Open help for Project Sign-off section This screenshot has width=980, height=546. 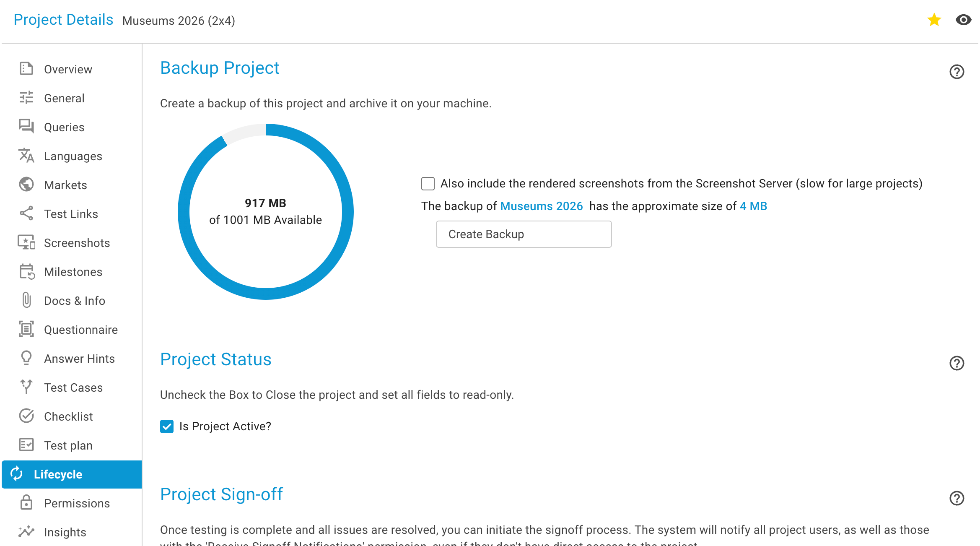click(x=957, y=498)
